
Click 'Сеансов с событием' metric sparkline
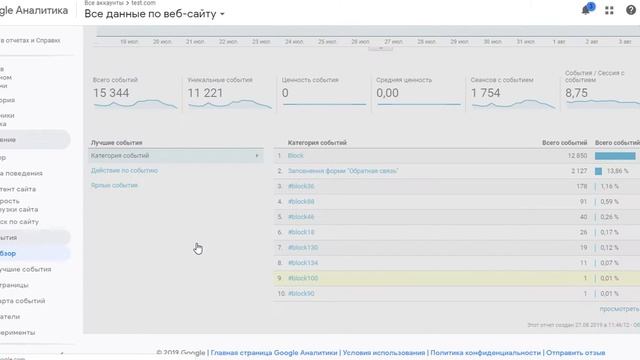coord(513,105)
